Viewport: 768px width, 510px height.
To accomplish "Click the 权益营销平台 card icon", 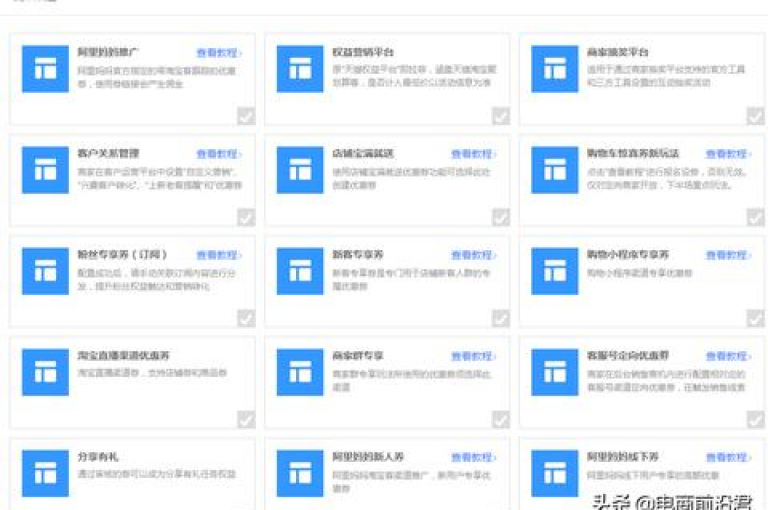I will [300, 69].
